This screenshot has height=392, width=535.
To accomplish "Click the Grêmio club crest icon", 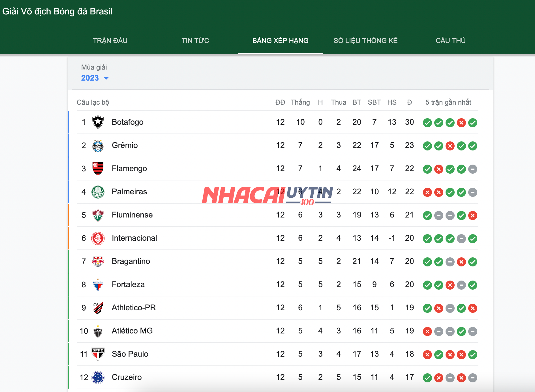I will [98, 146].
